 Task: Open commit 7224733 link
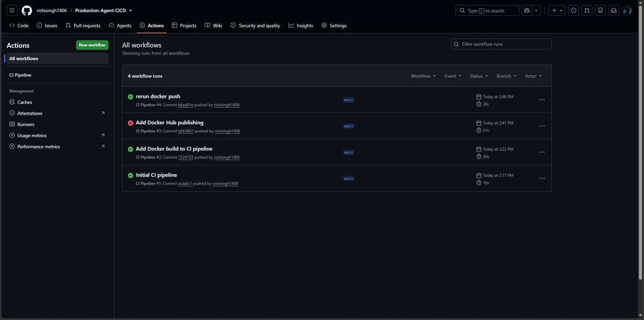[x=186, y=158]
